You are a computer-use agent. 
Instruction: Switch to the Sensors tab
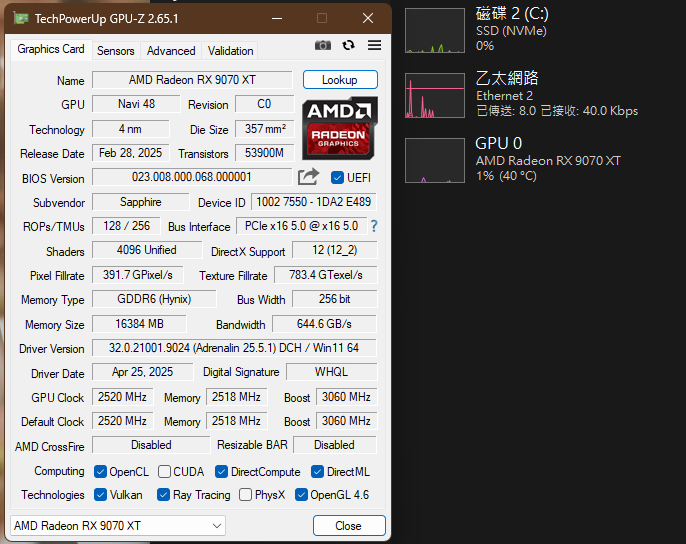(116, 51)
